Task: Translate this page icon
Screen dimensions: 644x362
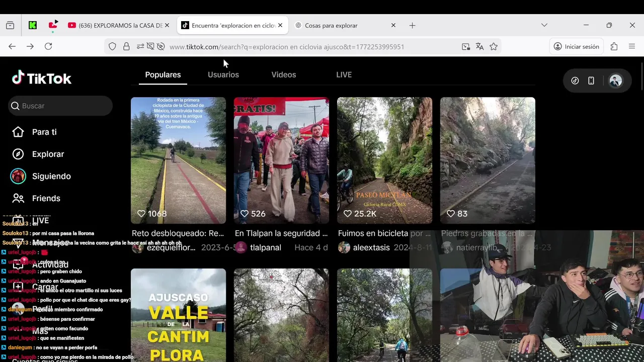Action: pyautogui.click(x=479, y=47)
